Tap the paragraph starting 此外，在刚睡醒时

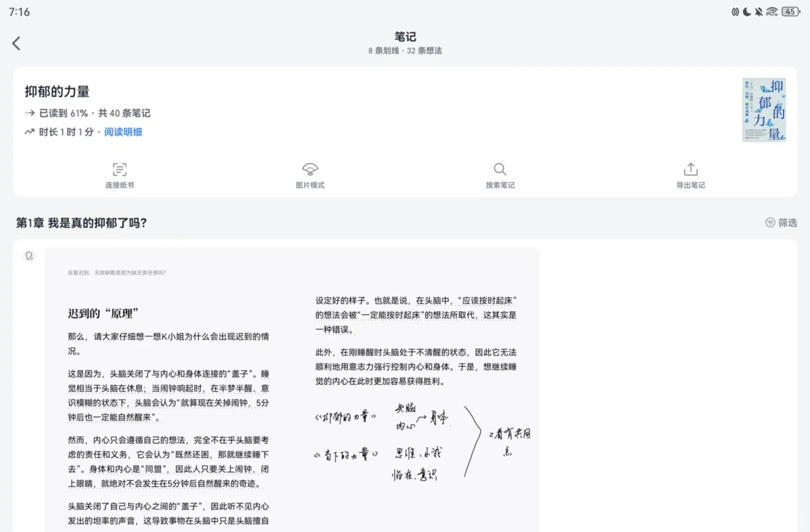point(416,367)
